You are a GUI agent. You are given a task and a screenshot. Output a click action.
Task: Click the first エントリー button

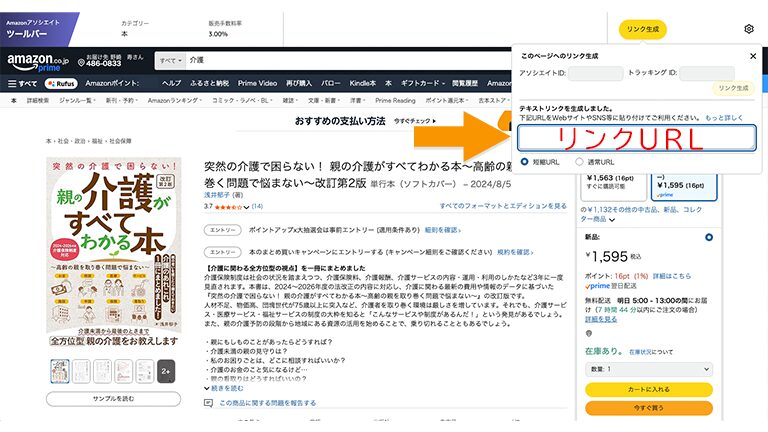point(222,230)
